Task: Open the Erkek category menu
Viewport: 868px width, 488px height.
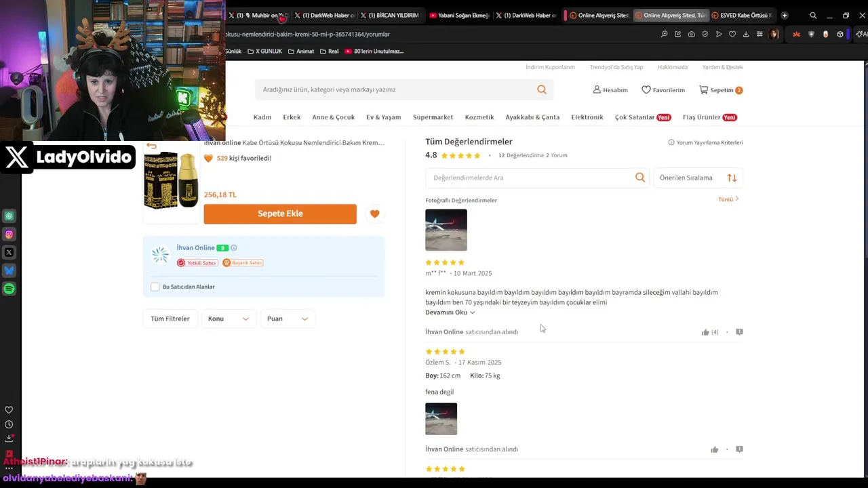Action: point(292,117)
